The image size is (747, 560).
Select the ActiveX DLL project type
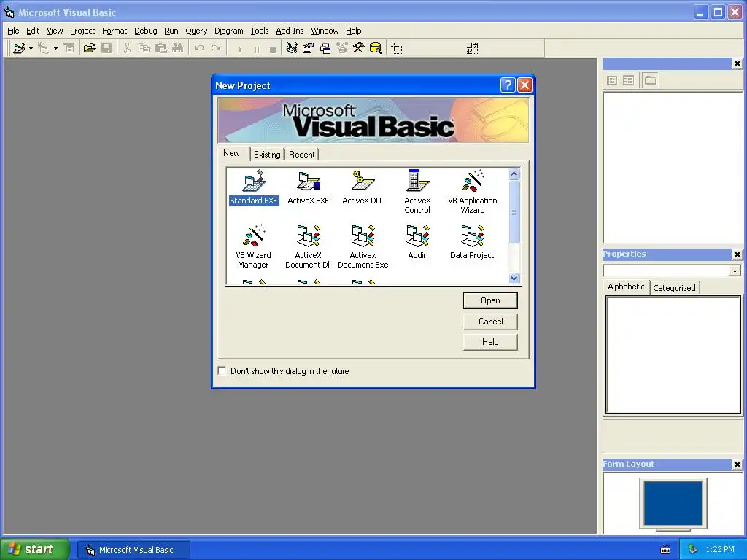tap(363, 187)
